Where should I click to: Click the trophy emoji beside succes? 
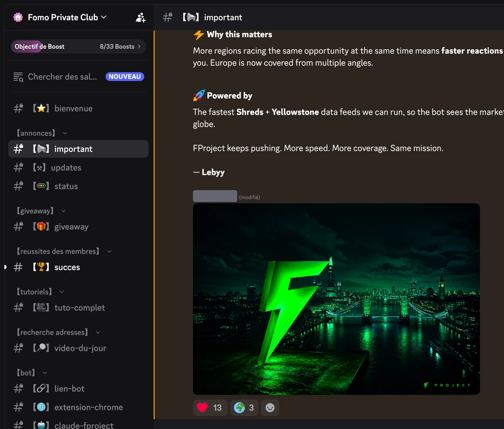click(x=41, y=267)
